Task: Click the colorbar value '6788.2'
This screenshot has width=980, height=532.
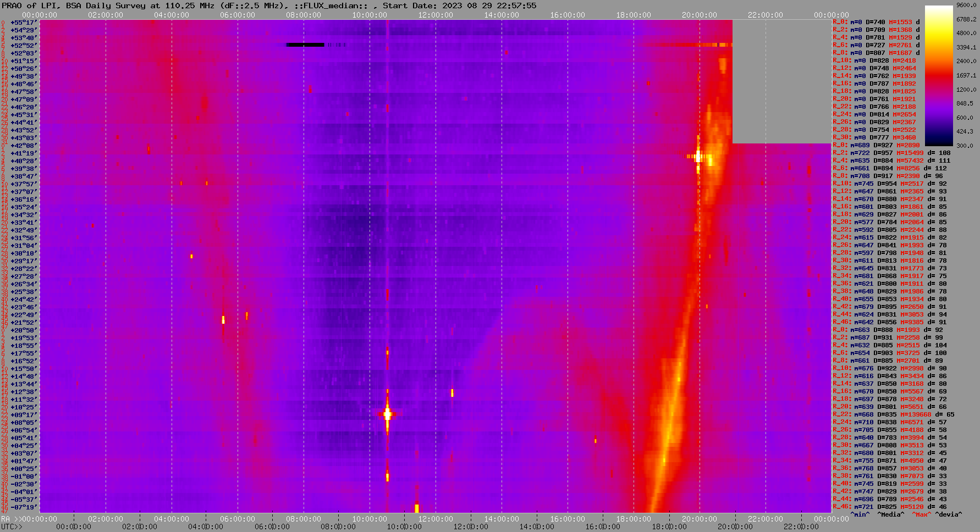Action: (966, 19)
